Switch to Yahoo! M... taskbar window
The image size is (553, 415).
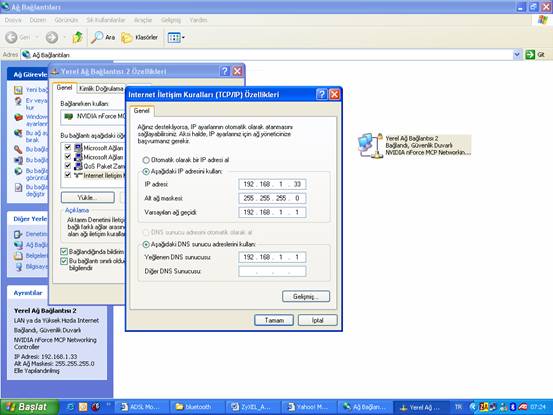pos(309,407)
